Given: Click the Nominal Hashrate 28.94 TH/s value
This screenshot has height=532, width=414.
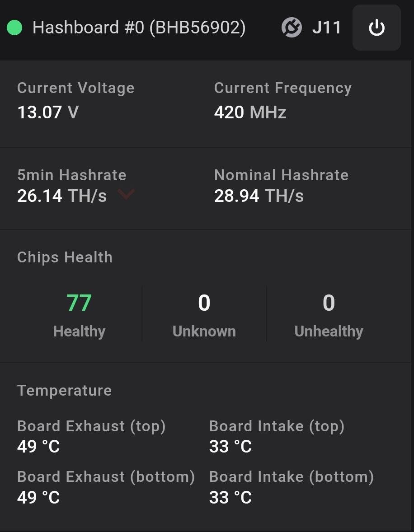Looking at the screenshot, I should tap(259, 196).
